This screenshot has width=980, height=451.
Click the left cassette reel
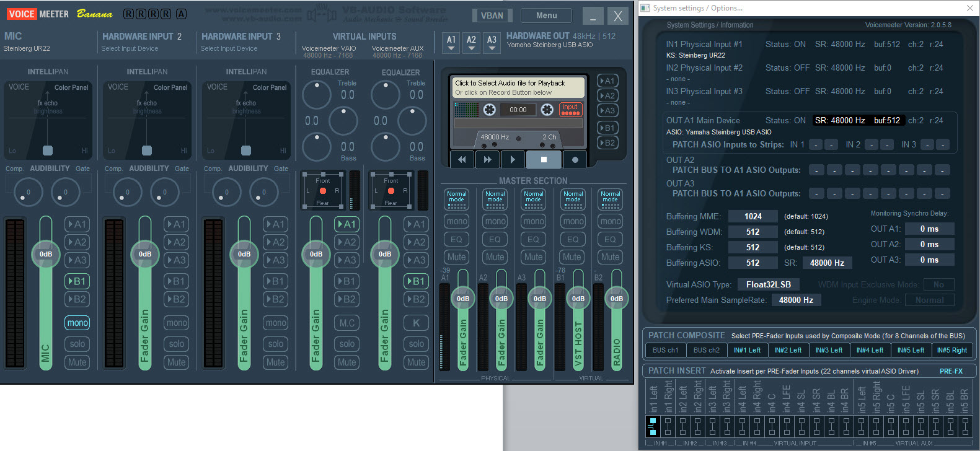coord(490,110)
